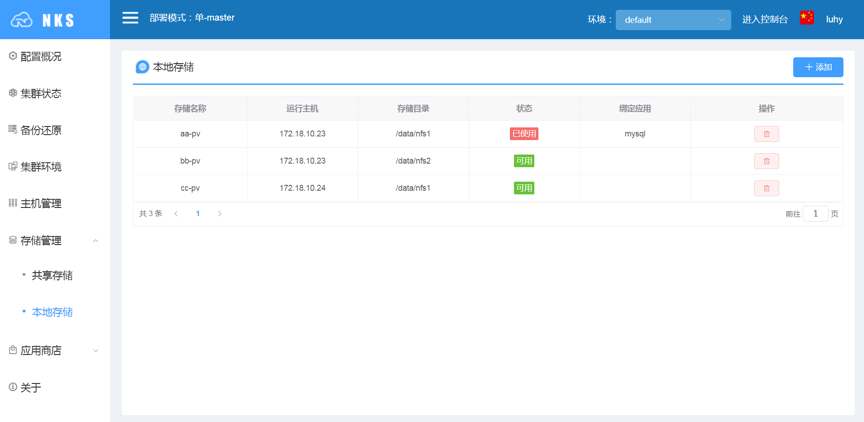Select 共享存储 submenu item
This screenshot has width=864, height=422.
point(52,275)
